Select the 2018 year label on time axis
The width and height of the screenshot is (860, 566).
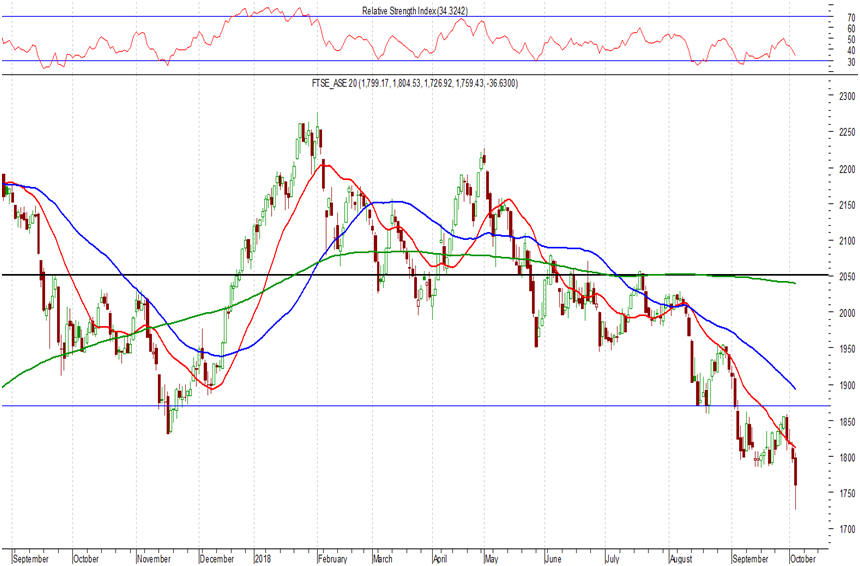click(264, 559)
